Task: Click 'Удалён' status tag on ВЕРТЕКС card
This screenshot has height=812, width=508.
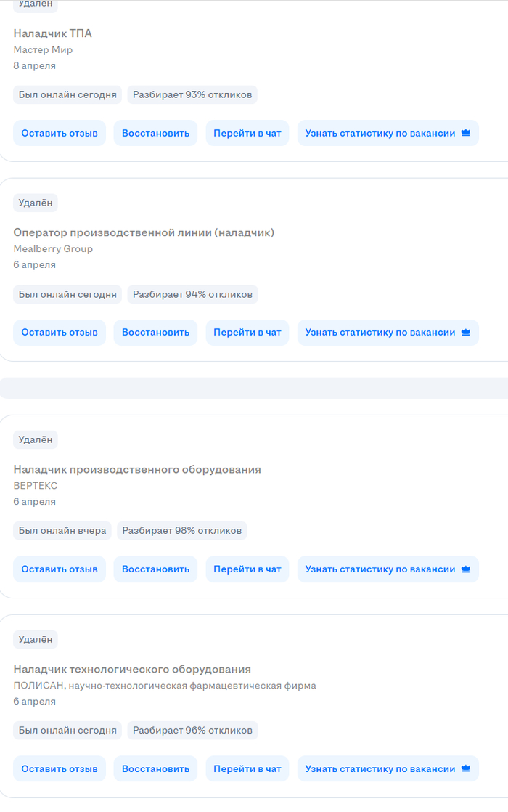Action: click(36, 439)
